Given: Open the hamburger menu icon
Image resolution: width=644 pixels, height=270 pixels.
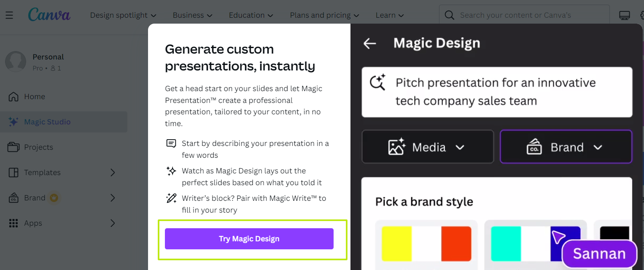Looking at the screenshot, I should point(9,15).
